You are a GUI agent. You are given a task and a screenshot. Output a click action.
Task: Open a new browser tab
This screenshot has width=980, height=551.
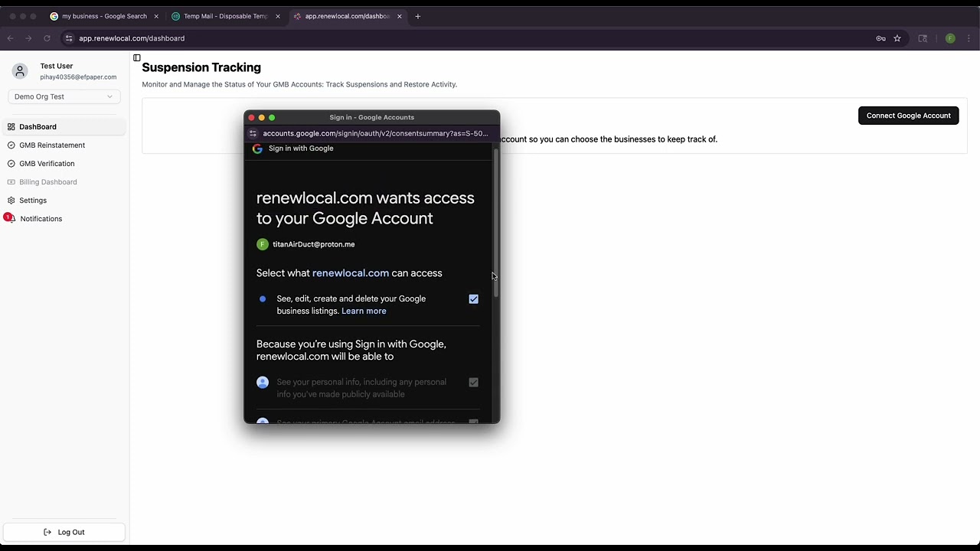click(x=417, y=16)
